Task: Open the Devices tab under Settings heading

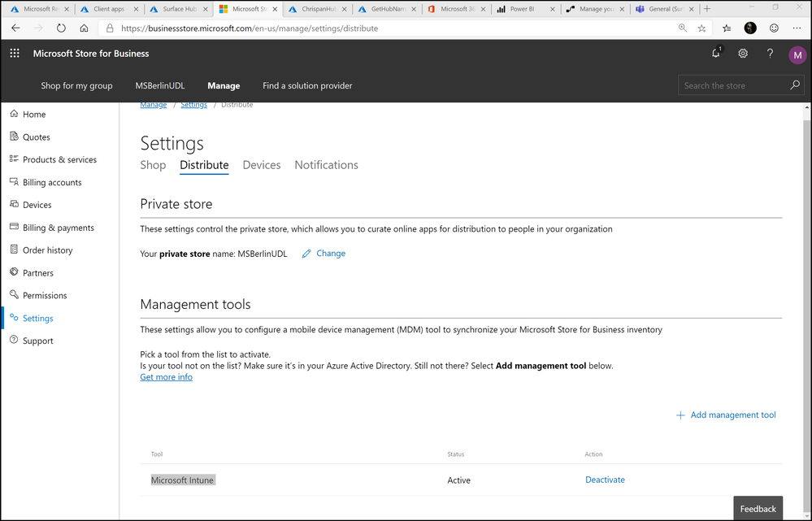Action: tap(262, 165)
